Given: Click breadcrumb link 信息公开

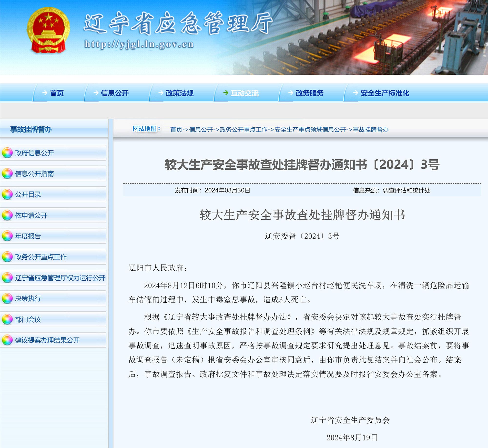Looking at the screenshot, I should (201, 130).
